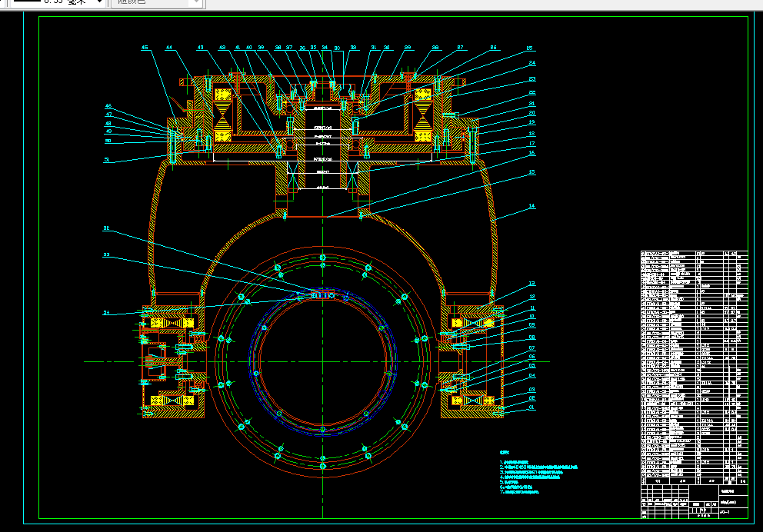
Task: Click the cyan technical requirements notes block
Action: (538, 473)
